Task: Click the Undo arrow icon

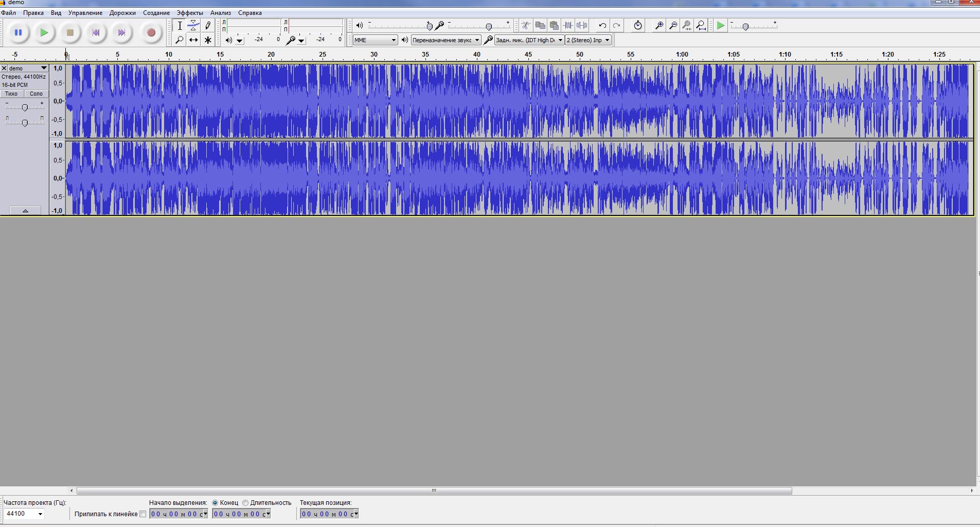Action: tap(602, 25)
